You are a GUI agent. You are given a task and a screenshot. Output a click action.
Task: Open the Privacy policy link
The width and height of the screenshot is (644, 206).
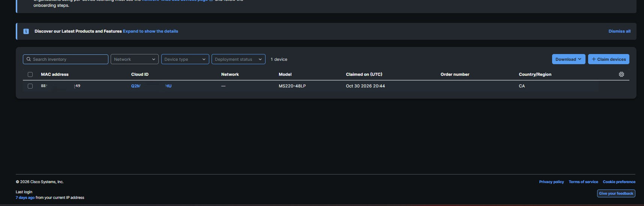pyautogui.click(x=551, y=182)
